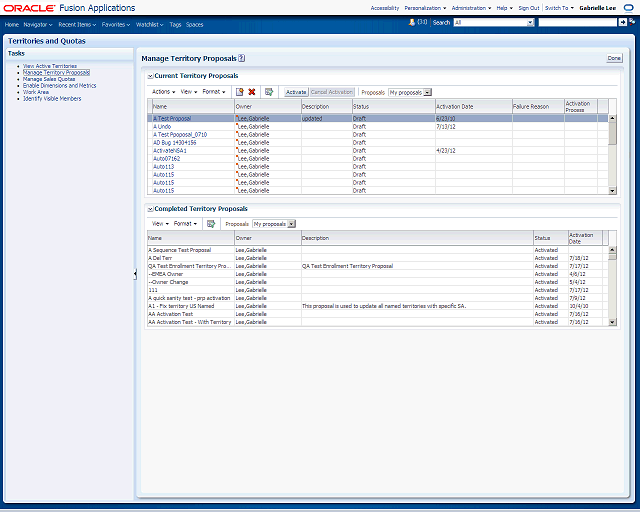640x512 pixels.
Task: Open A Undo proposal link
Action: pyautogui.click(x=162, y=127)
